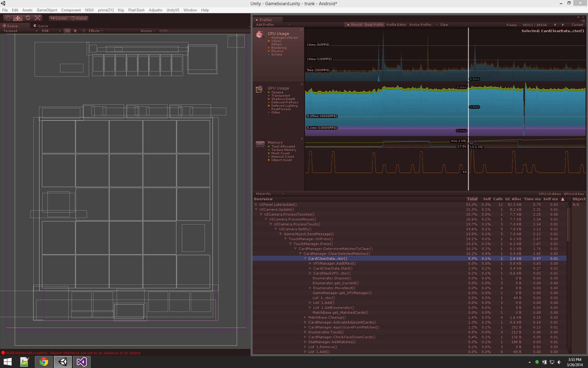588x368 pixels.
Task: Click the red error icon in status bar
Action: (x=3, y=353)
